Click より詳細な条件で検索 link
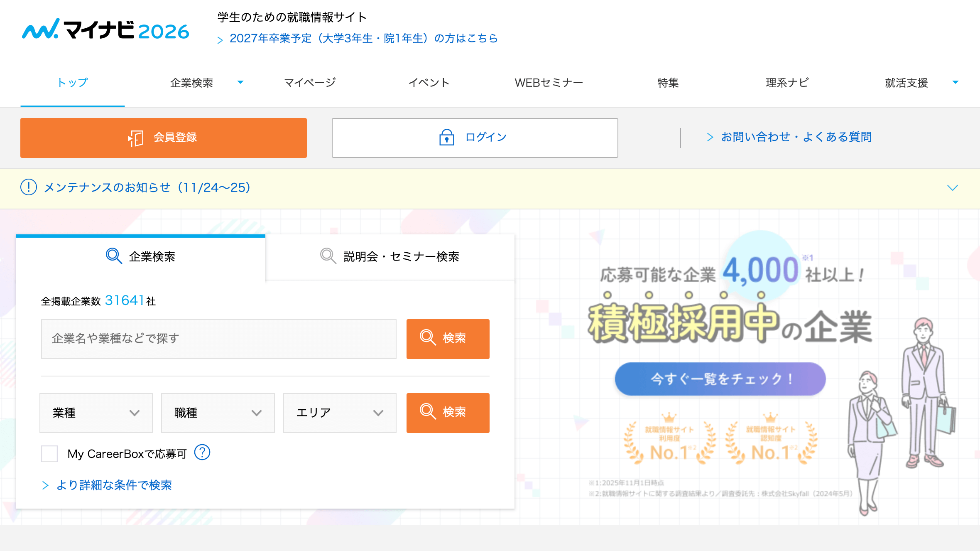 [x=113, y=485]
